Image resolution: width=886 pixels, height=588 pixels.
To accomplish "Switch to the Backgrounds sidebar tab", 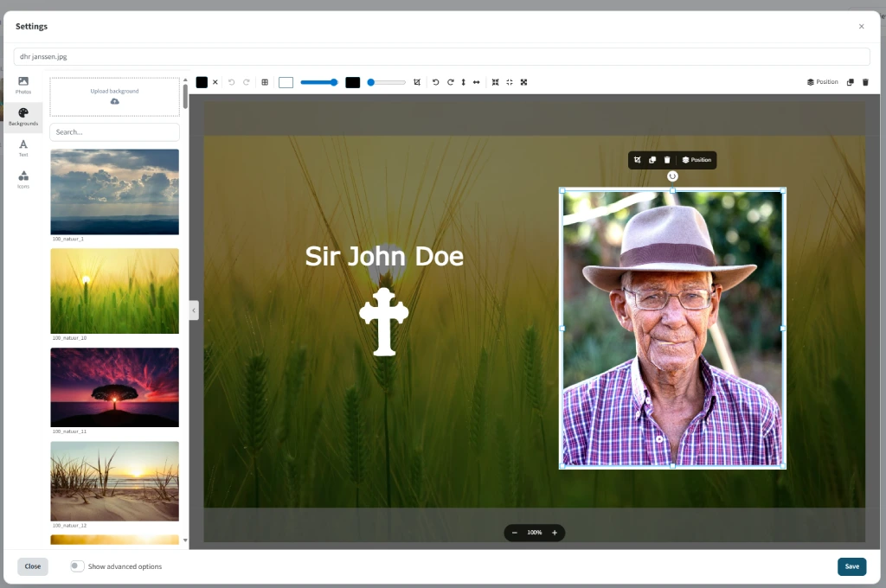I will (x=23, y=117).
